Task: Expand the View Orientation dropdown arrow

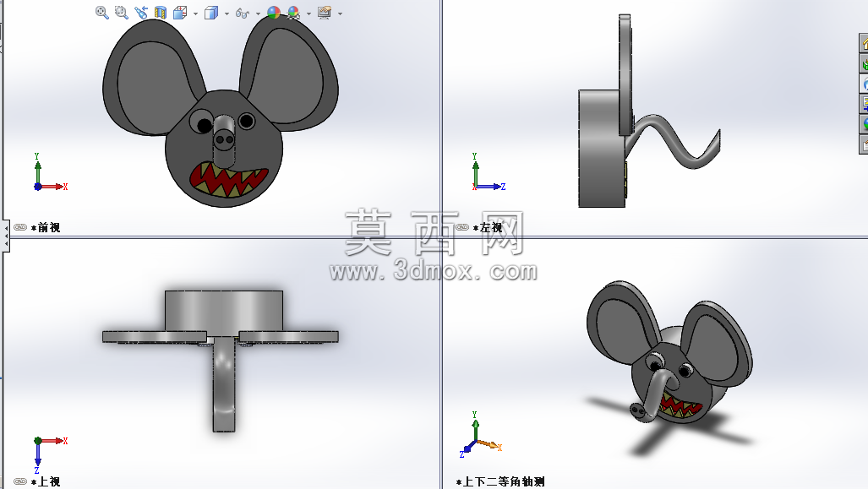Action: [195, 14]
